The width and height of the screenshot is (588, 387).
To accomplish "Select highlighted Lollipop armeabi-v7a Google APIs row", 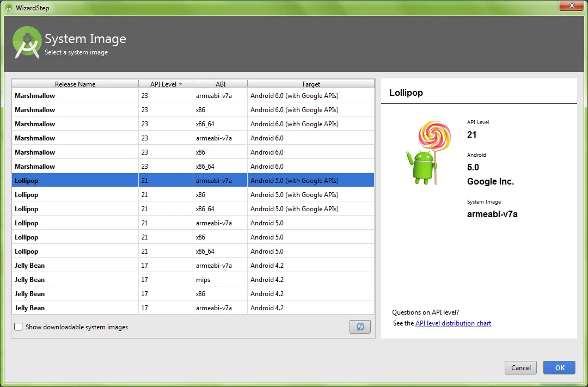I will [x=193, y=180].
